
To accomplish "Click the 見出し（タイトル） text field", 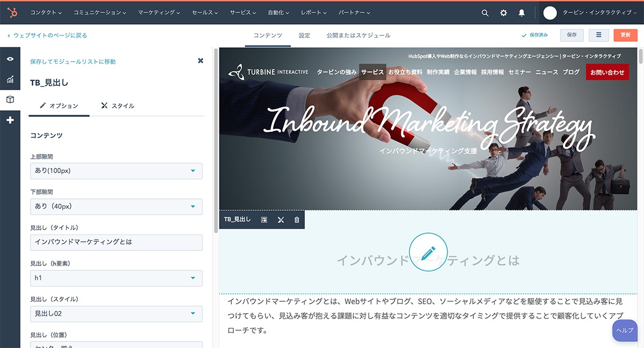I will pyautogui.click(x=116, y=242).
